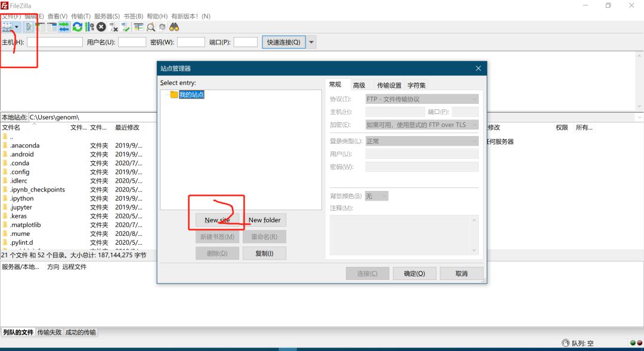Click the 注释(M) notes text area
Screen dimensions: 644x351
pyautogui.click(x=400, y=235)
